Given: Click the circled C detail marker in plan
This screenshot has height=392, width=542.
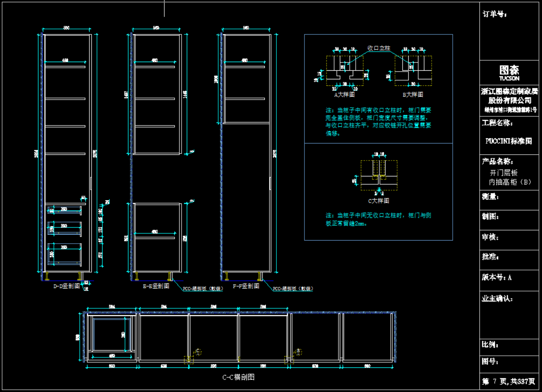Looking at the screenshot, I should 198,351.
